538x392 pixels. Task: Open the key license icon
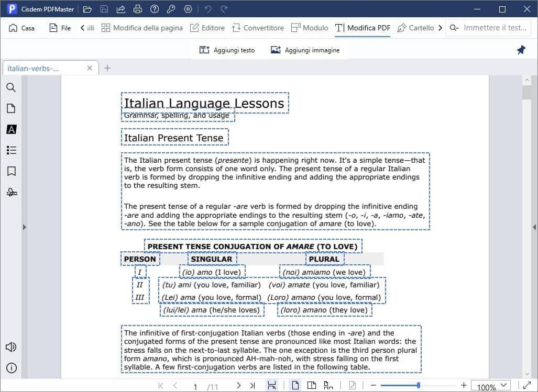pyautogui.click(x=171, y=9)
